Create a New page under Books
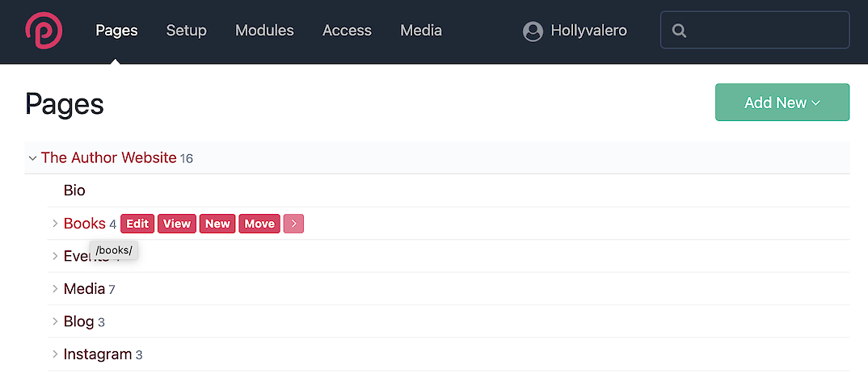Screen dimensions: 868x373 coord(217,224)
